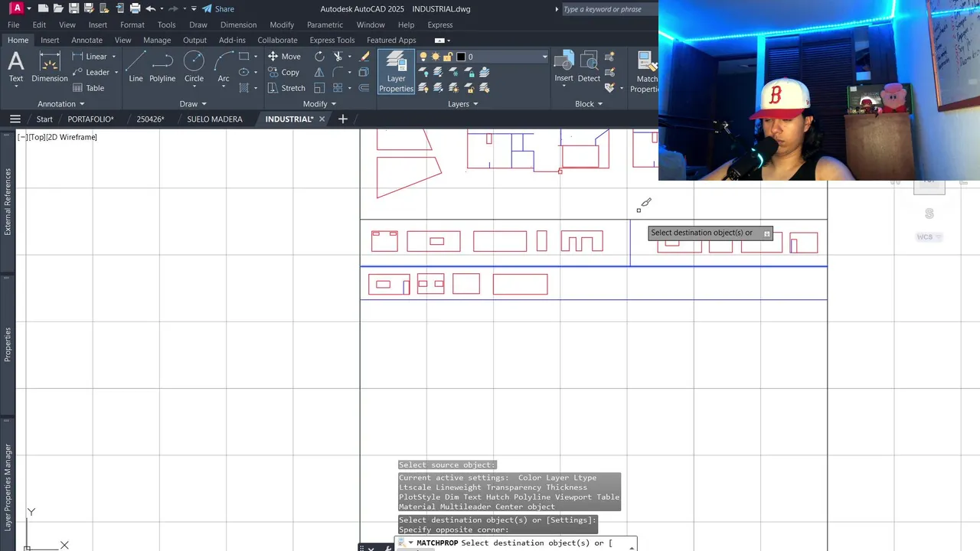This screenshot has height=551, width=980.
Task: Select the Ellipse tool icon
Action: (244, 72)
